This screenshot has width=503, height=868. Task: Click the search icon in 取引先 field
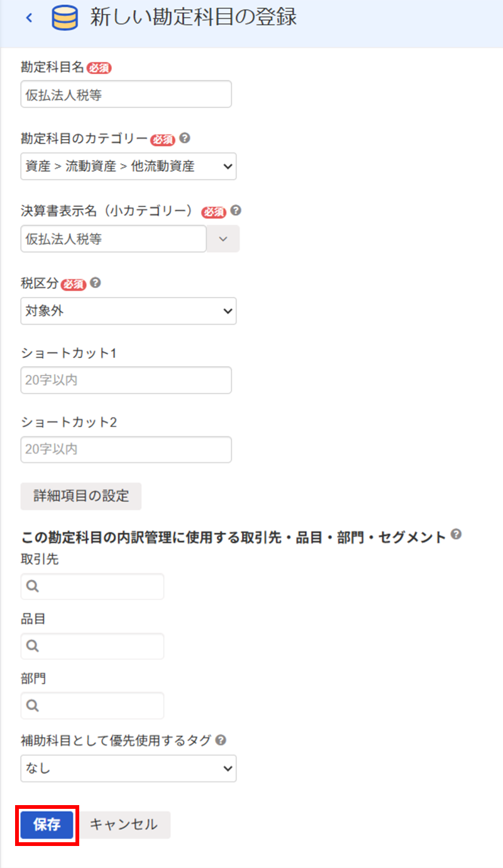tap(33, 586)
